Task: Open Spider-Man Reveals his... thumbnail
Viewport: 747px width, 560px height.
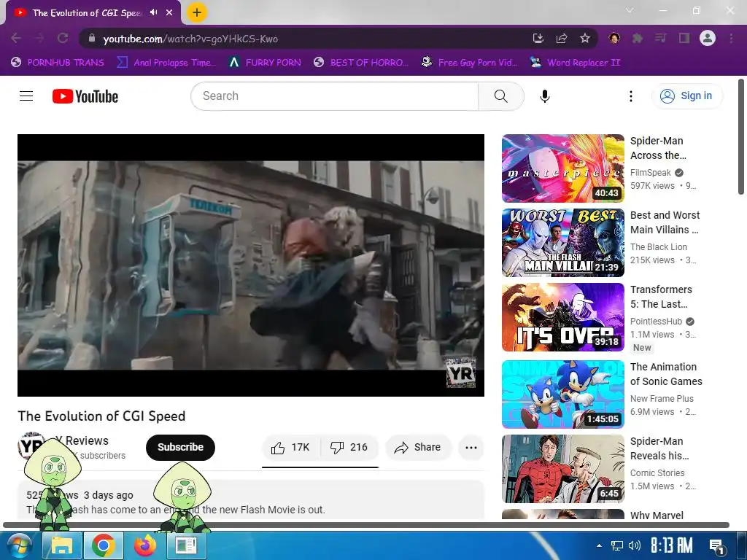Action: pyautogui.click(x=562, y=469)
